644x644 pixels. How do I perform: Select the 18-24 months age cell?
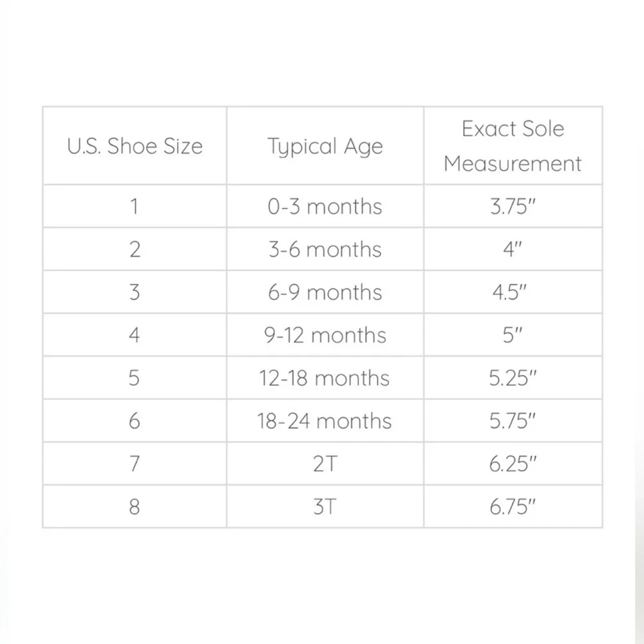coord(325,421)
